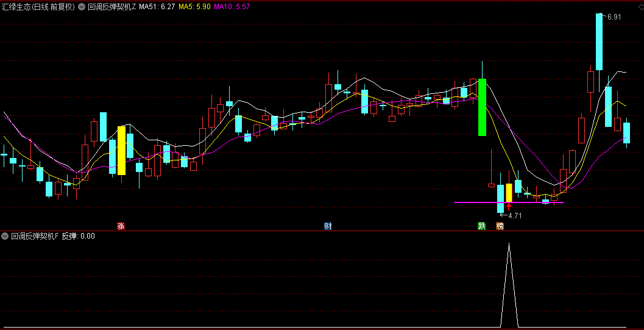
Task: Click the 6.91 high price label
Action: (614, 17)
